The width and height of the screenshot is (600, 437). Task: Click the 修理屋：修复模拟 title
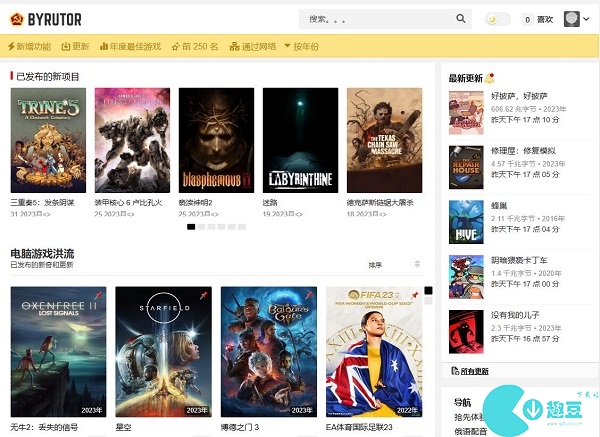click(523, 151)
